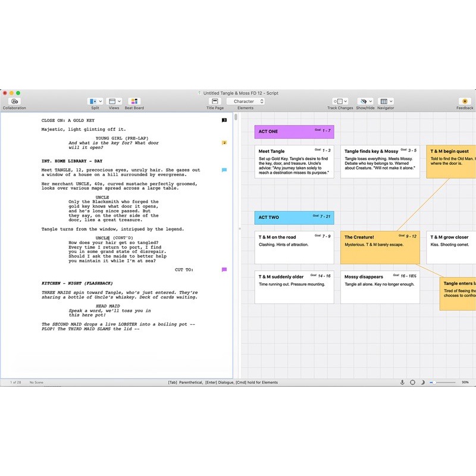Screen dimensions: 476x476
Task: Open the Title Page
Action: 215,102
